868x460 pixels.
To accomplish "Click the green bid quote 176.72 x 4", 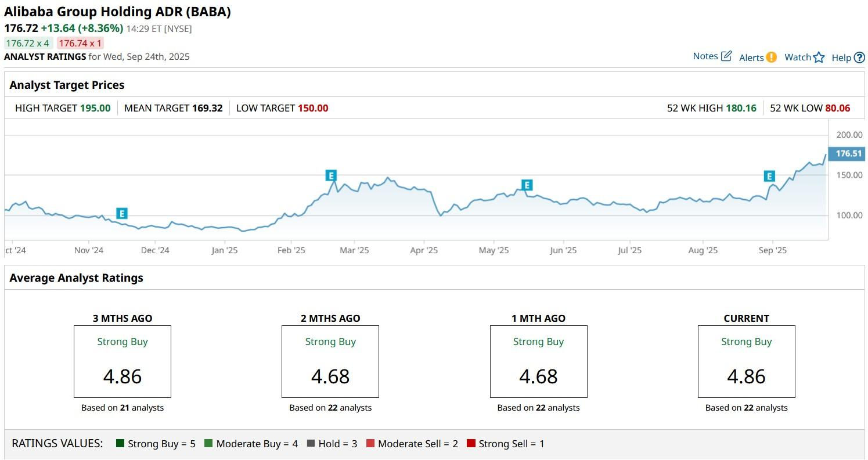I will tap(28, 43).
